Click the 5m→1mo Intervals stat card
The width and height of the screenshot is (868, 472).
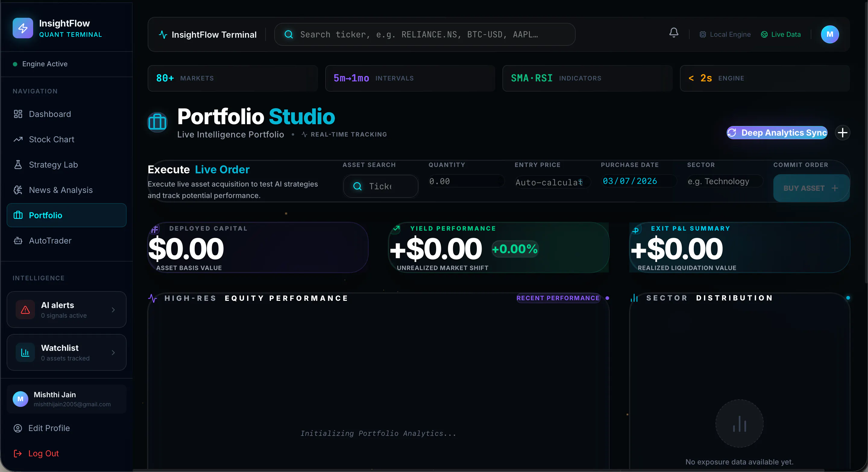point(410,78)
